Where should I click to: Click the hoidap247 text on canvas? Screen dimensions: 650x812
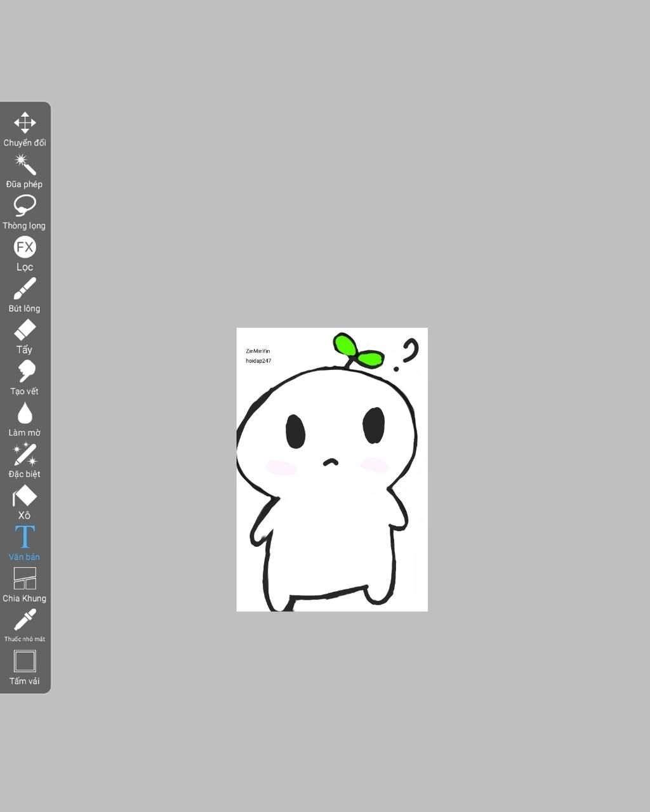pyautogui.click(x=258, y=361)
